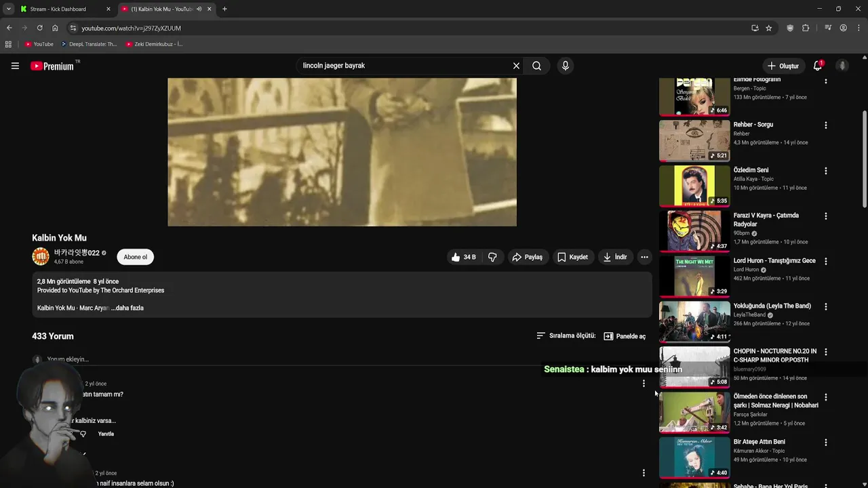Image resolution: width=868 pixels, height=488 pixels.
Task: Open options for Lord Huron video
Action: click(825, 262)
